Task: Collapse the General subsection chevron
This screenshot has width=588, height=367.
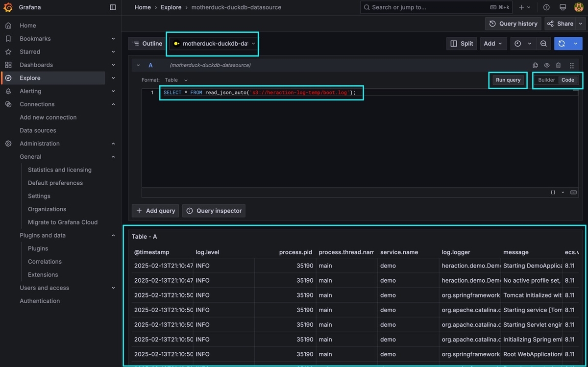Action: point(113,157)
